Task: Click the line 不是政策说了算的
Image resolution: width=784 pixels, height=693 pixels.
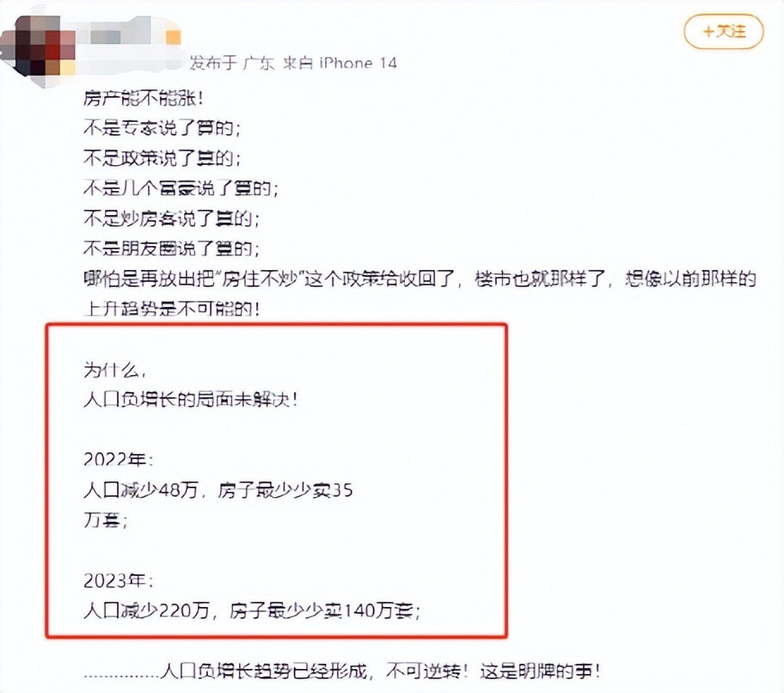Action: click(162, 158)
